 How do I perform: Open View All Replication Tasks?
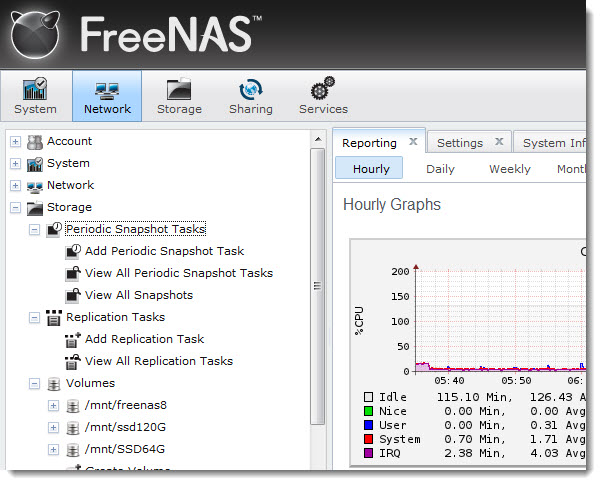coord(159,361)
